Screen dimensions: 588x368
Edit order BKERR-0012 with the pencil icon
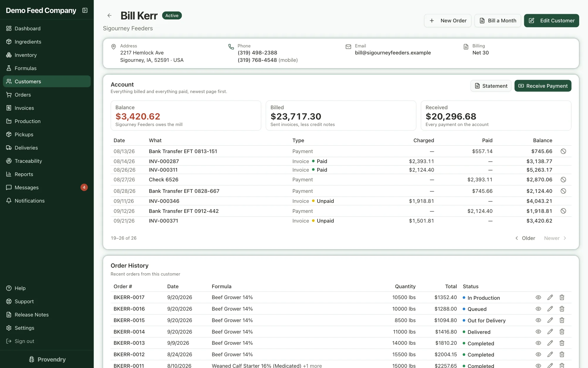[x=550, y=354]
